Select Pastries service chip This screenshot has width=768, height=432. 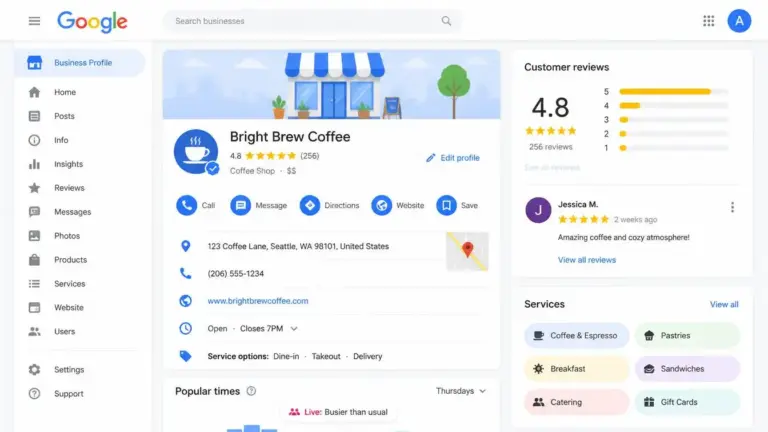click(687, 336)
